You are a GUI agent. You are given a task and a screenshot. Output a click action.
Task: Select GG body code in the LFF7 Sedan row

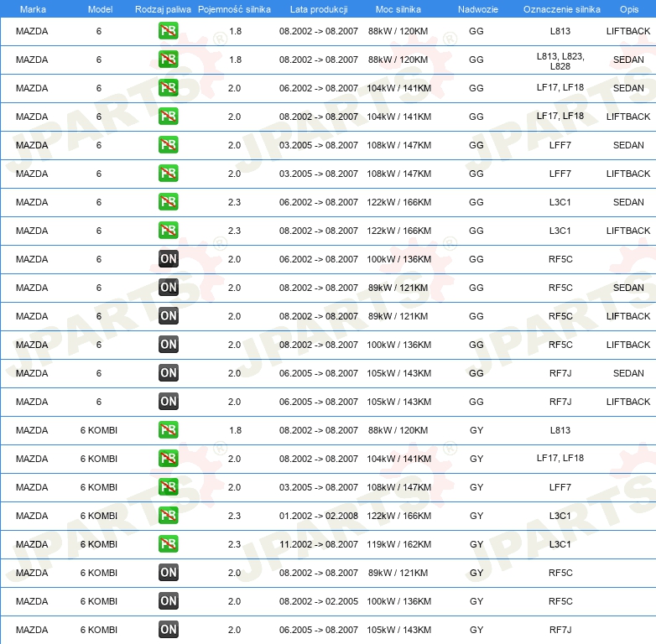476,145
